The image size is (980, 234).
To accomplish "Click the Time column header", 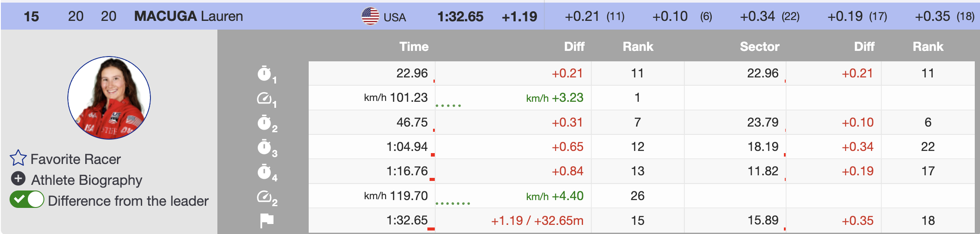I will pos(413,47).
